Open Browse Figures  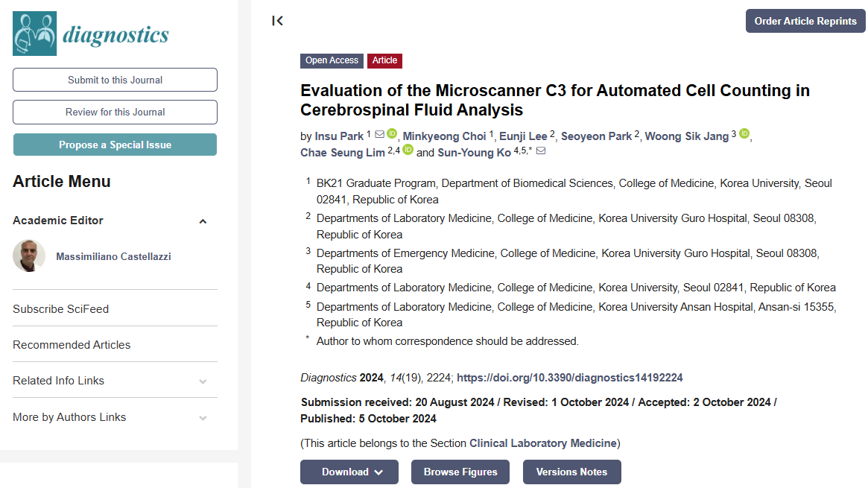coord(460,472)
